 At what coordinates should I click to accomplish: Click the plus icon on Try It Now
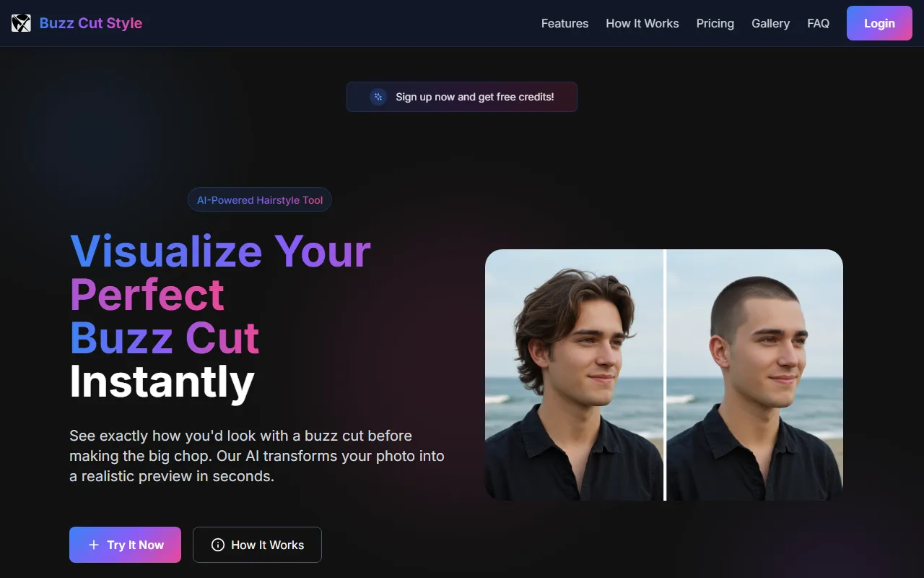pos(93,545)
